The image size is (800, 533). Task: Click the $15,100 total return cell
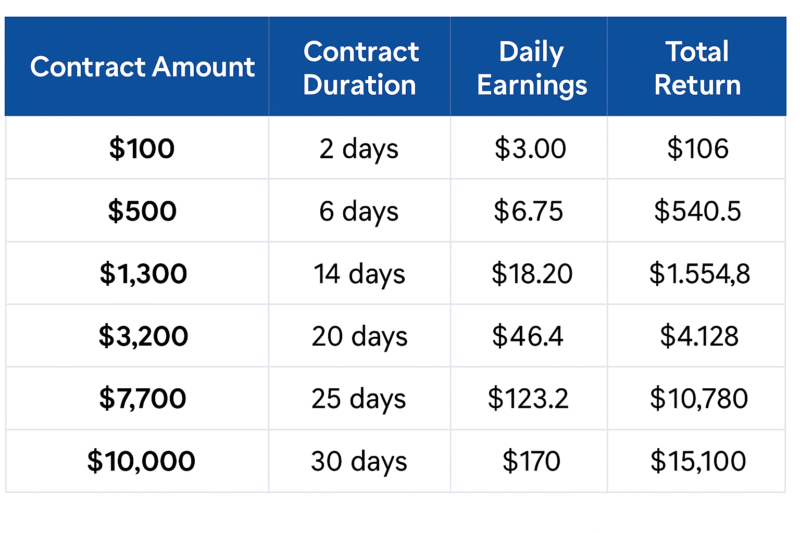click(698, 461)
